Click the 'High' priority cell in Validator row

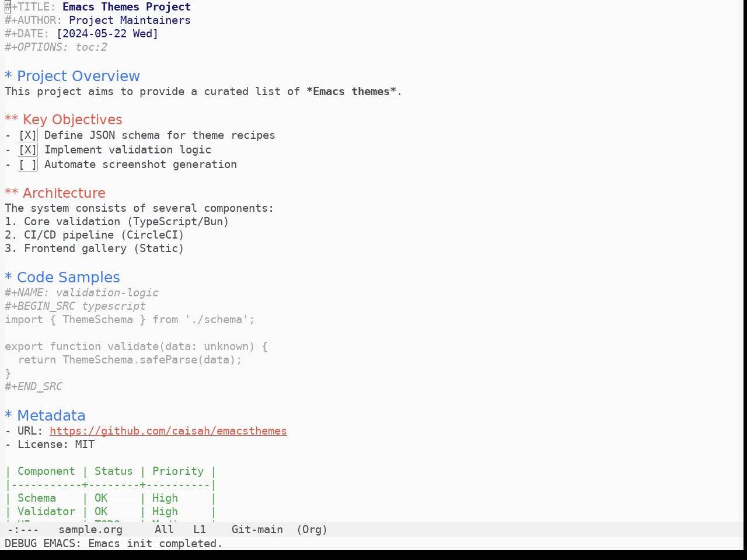(165, 512)
